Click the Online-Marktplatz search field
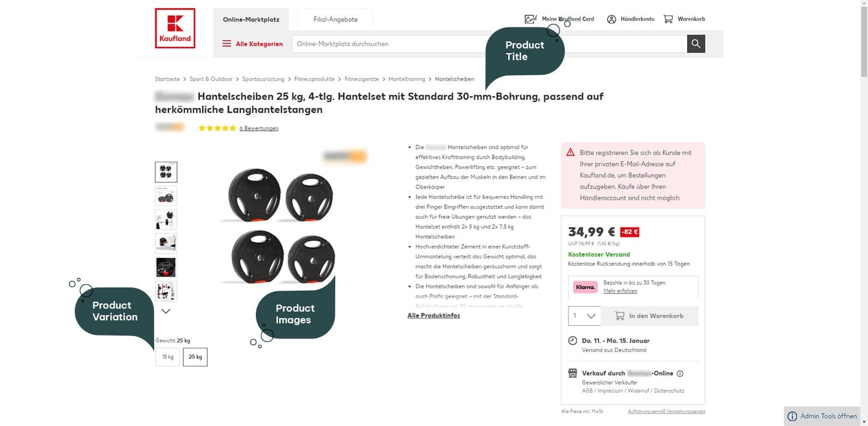Screen dimensions: 868x426 489,44
